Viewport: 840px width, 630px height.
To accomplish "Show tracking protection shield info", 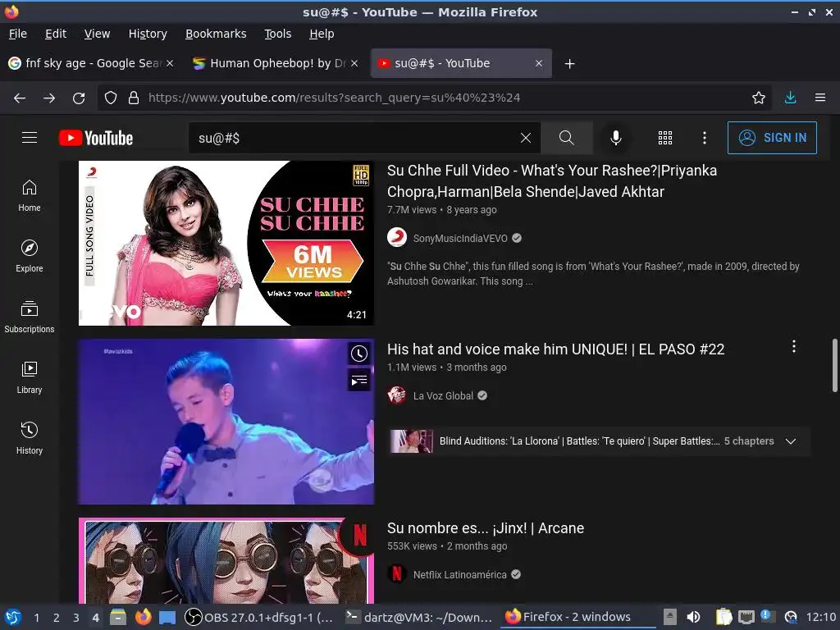I will click(x=111, y=98).
